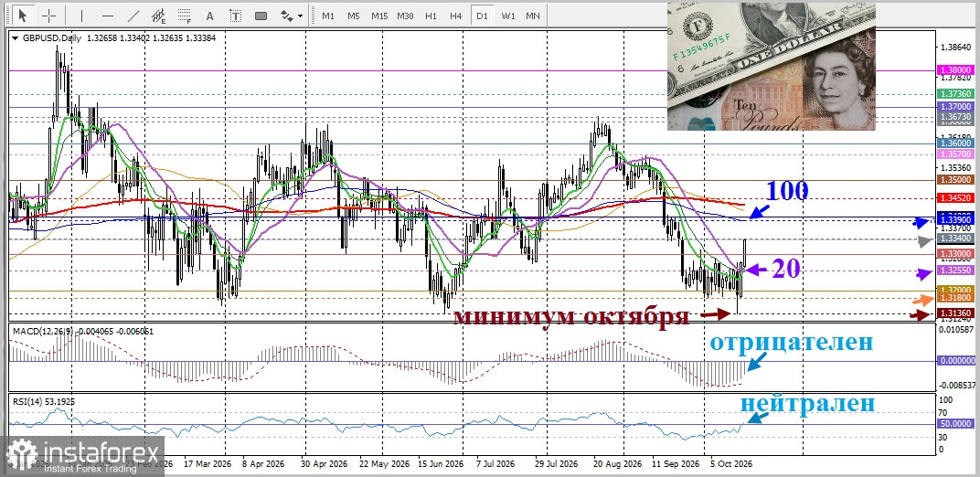Click the 7 Jul 2026 date label

495,464
